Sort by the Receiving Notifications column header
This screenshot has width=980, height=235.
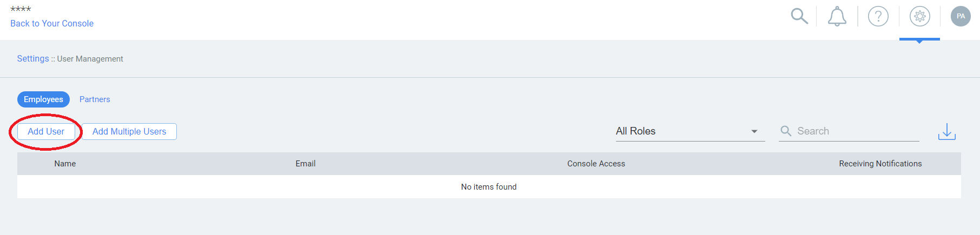[x=880, y=164]
